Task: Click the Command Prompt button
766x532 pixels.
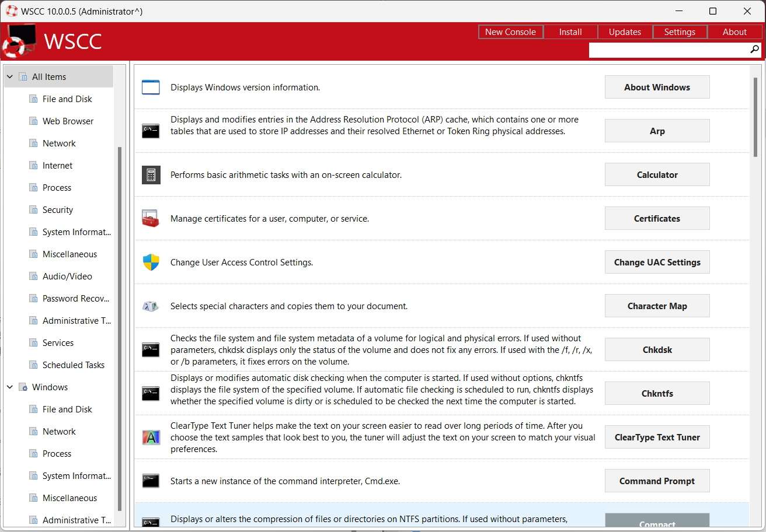Action: click(657, 481)
